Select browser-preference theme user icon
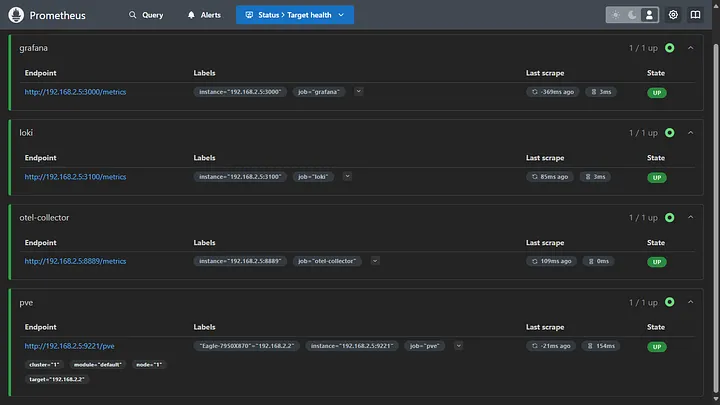 (x=649, y=15)
